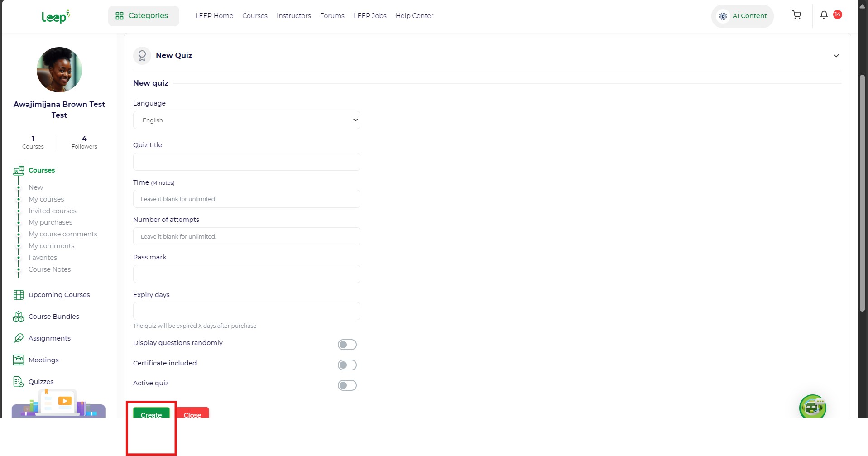Toggle the Active quiz switch
The width and height of the screenshot is (868, 456).
pos(347,385)
